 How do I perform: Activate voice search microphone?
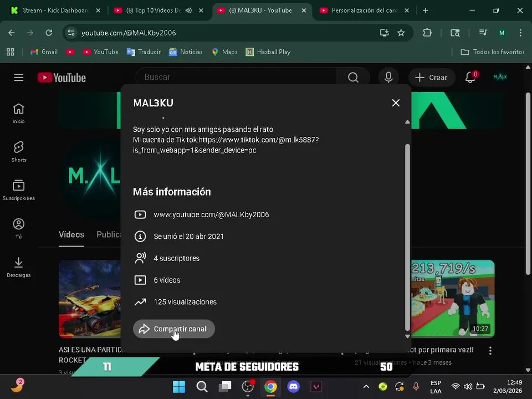pyautogui.click(x=388, y=78)
